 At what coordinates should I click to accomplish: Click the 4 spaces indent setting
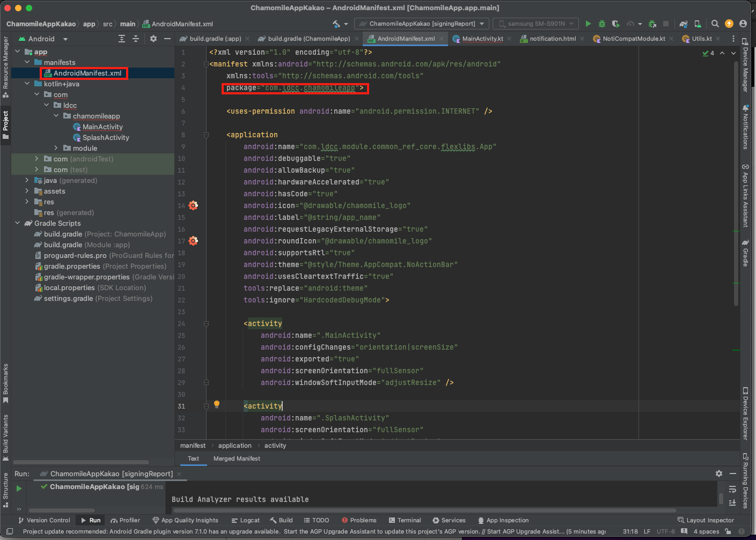coord(706,531)
